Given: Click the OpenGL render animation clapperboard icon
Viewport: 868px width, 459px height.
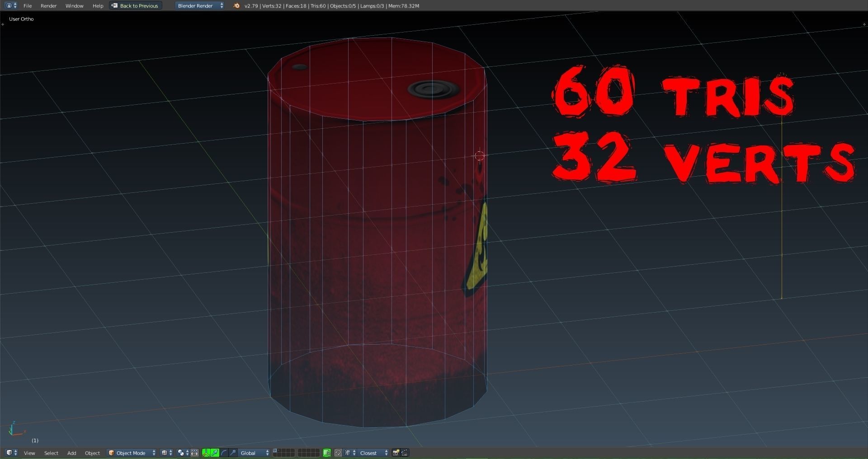Looking at the screenshot, I should point(405,453).
